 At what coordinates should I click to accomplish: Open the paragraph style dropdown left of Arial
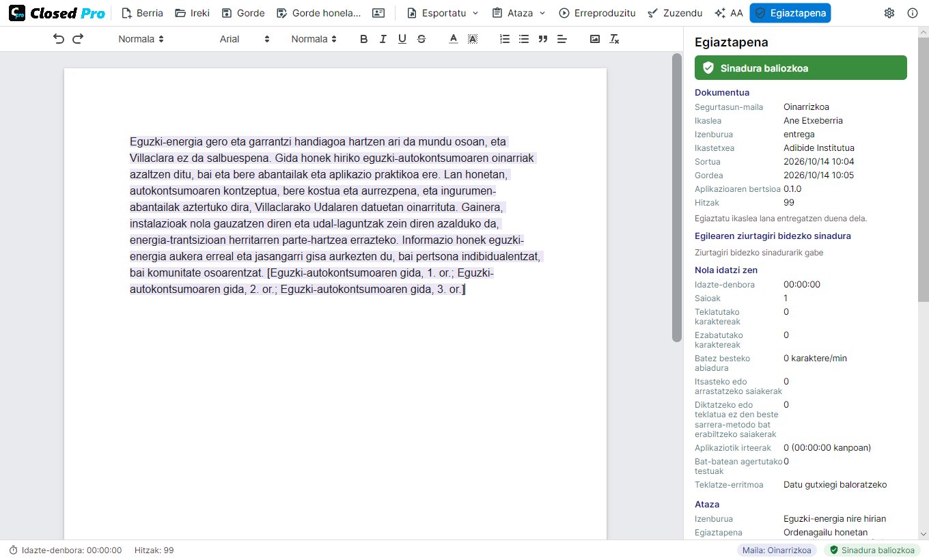point(141,39)
